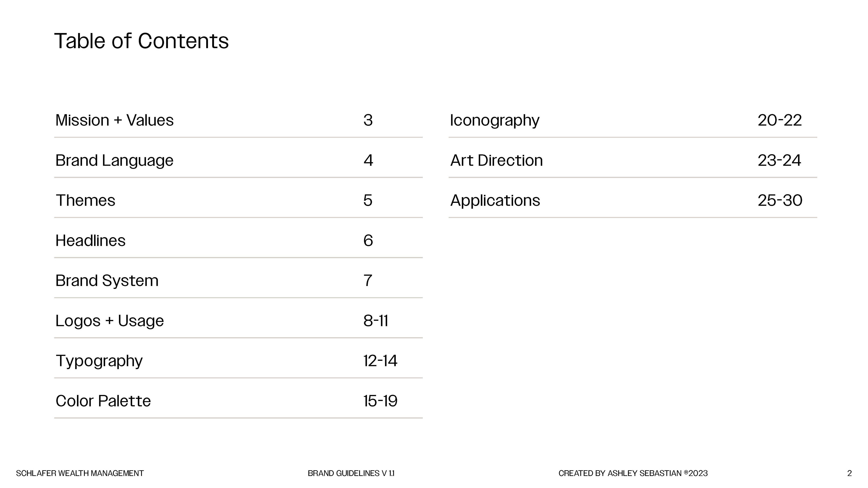
Task: Click page range 25-30 for Applications
Action: click(780, 200)
